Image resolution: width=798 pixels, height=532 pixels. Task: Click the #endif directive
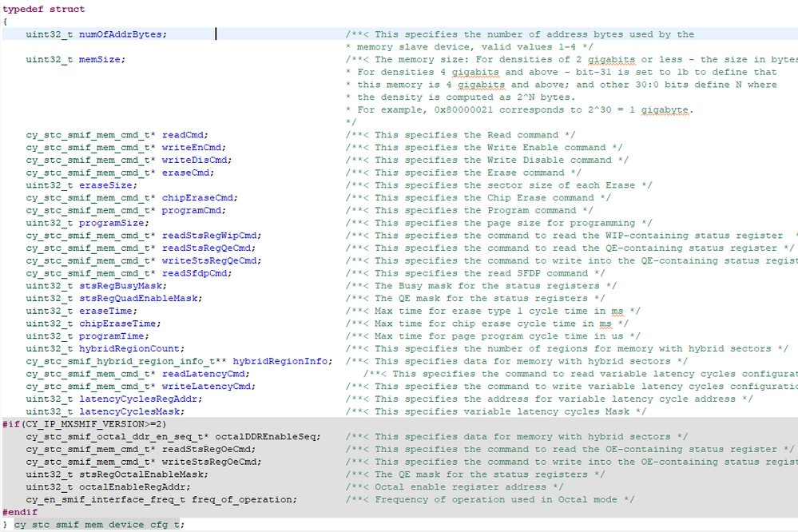20,512
